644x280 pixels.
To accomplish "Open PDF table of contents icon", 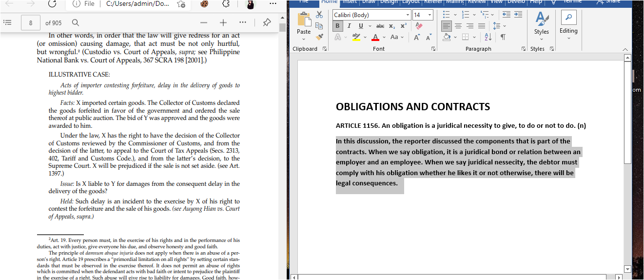I will tap(7, 22).
